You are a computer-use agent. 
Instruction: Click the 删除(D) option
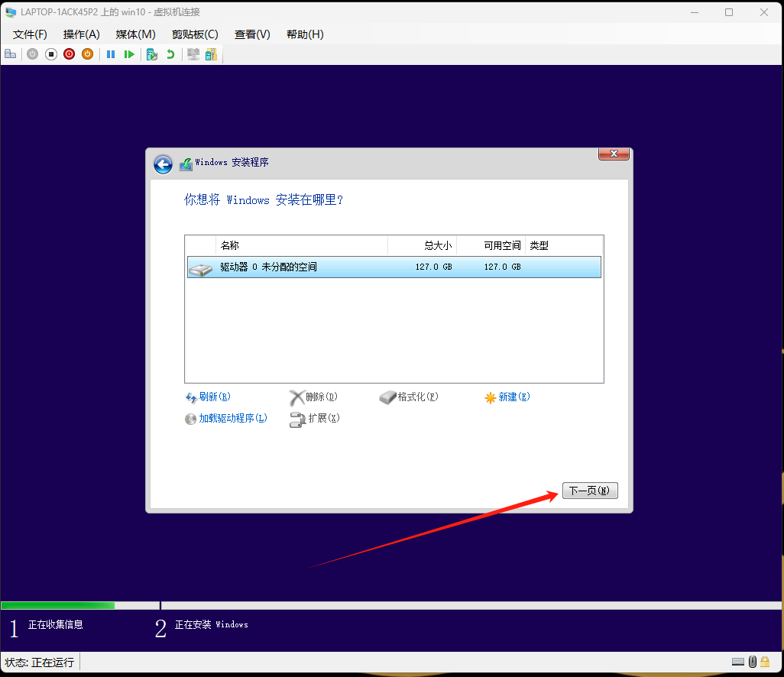313,397
